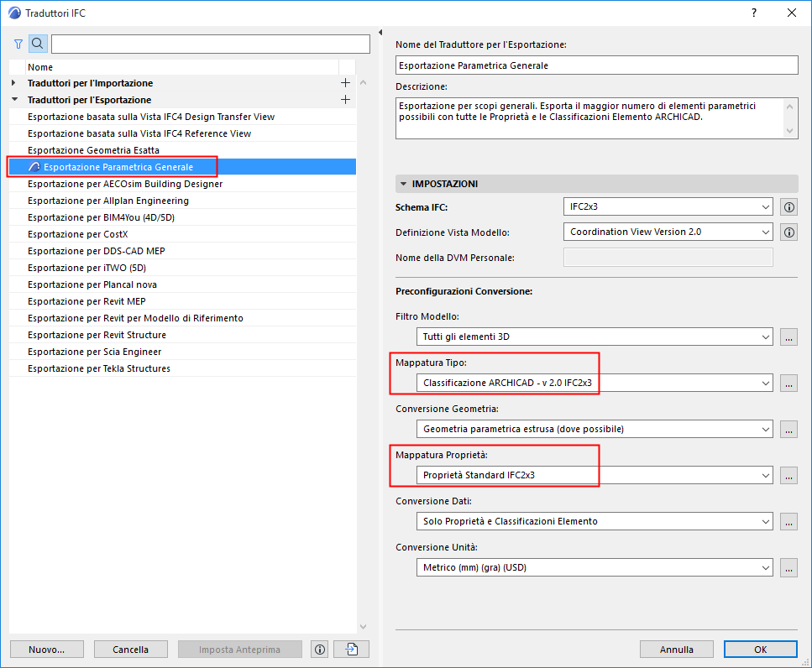Open the Conversione Geometria dropdown
The image size is (812, 668).
click(595, 429)
